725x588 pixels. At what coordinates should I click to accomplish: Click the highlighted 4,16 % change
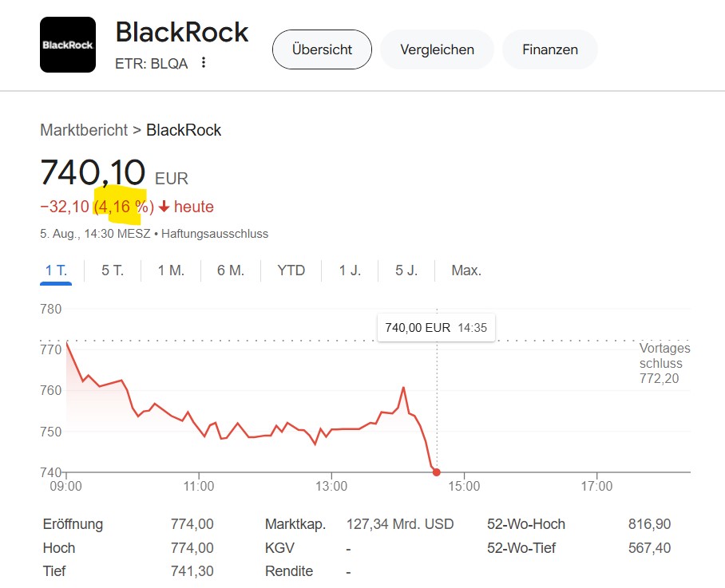tap(124, 207)
